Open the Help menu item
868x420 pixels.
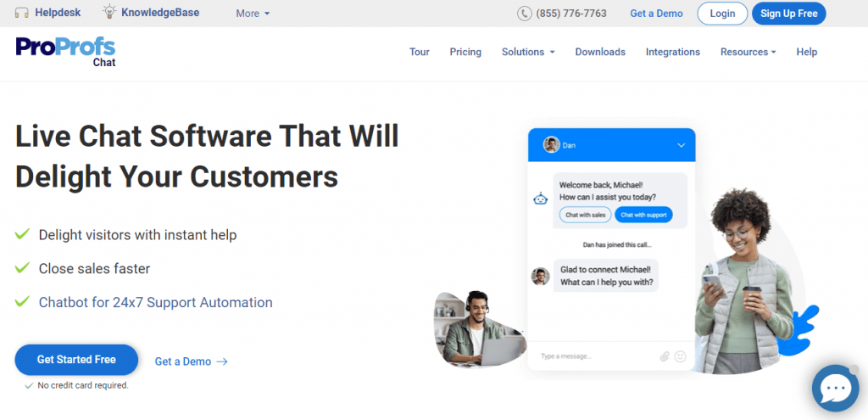point(807,52)
